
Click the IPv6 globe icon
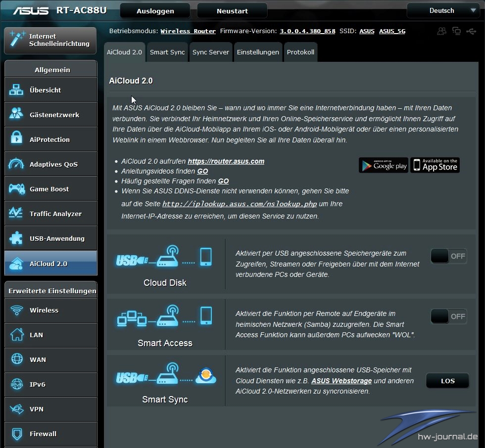coord(17,384)
